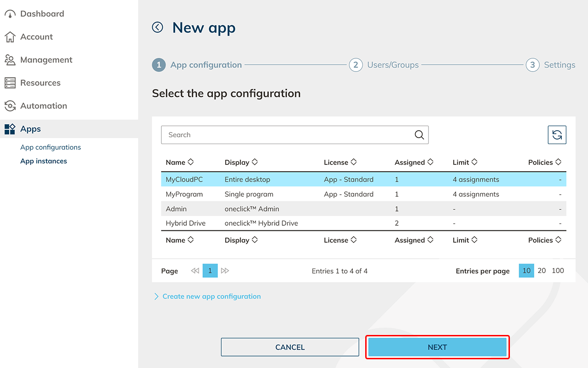Sort by License in top header
Image resolution: width=588 pixels, height=368 pixels.
point(340,162)
